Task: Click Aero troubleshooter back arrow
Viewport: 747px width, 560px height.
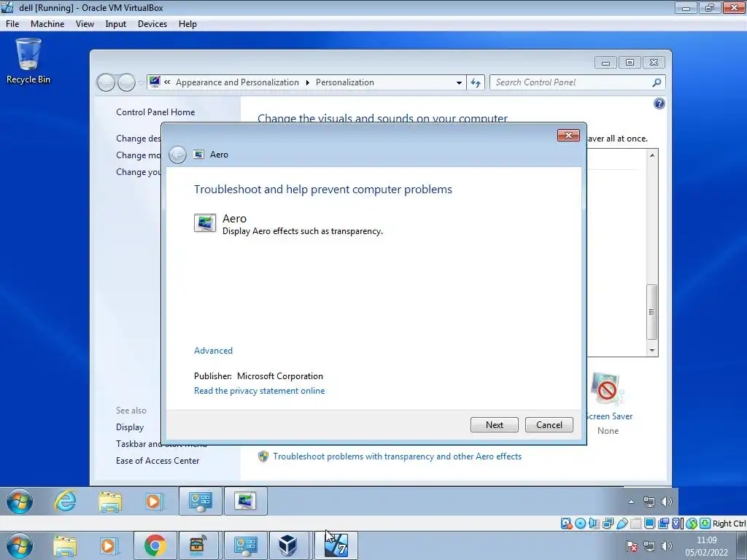Action: coord(177,155)
